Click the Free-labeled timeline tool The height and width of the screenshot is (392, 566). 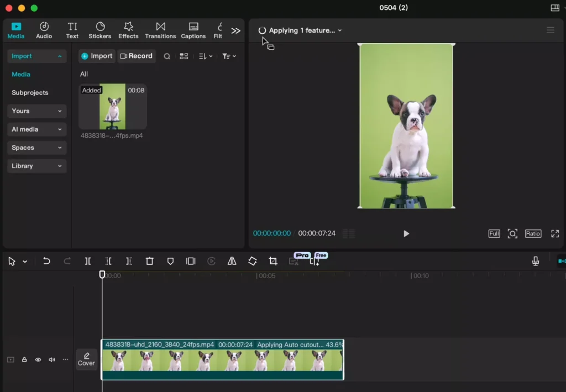[315, 261]
